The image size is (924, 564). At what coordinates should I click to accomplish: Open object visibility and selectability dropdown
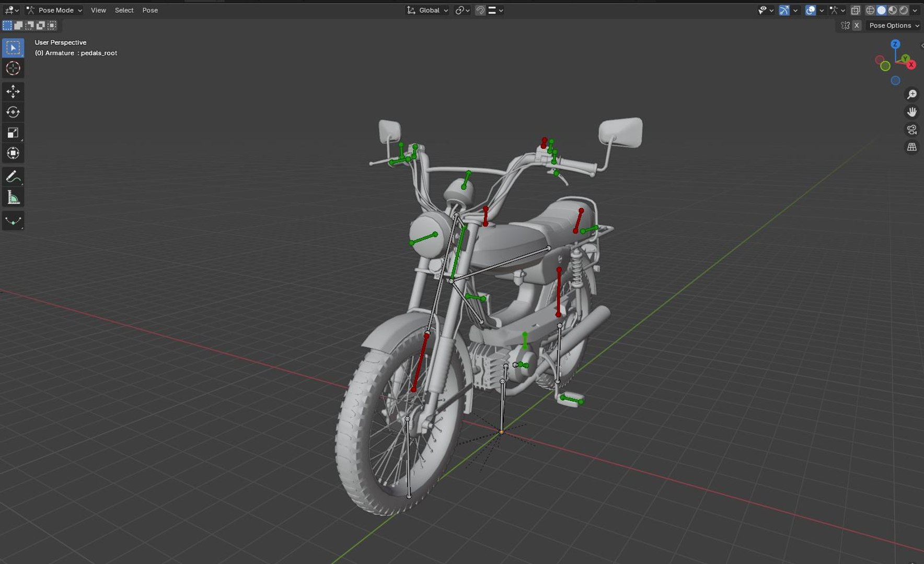click(766, 10)
